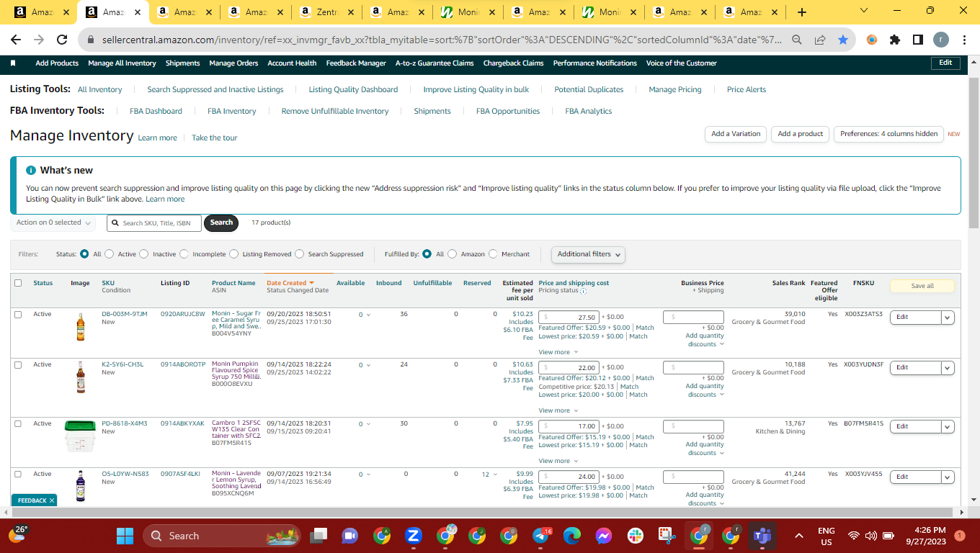Screen dimensions: 980x553
Task: Check the row for SKU DB-003M-9TJM
Action: pos(18,315)
